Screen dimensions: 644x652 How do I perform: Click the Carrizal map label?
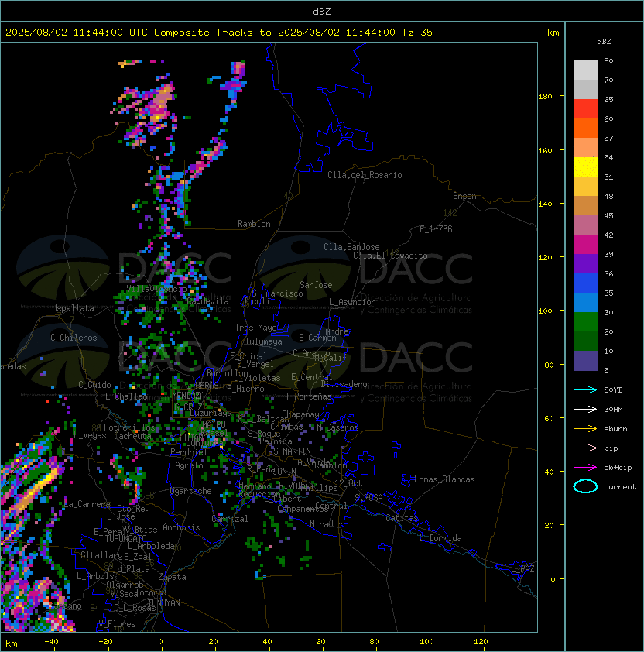(x=229, y=519)
